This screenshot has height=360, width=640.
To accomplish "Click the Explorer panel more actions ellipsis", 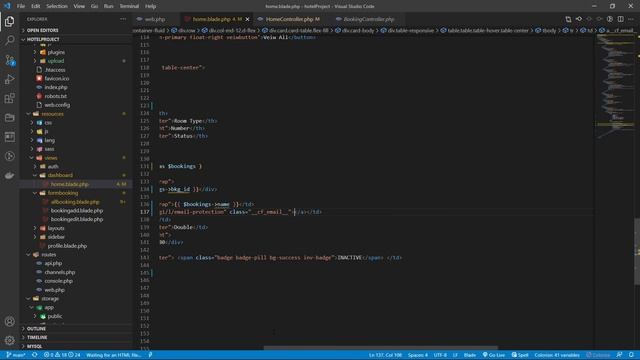I will coord(123,19).
